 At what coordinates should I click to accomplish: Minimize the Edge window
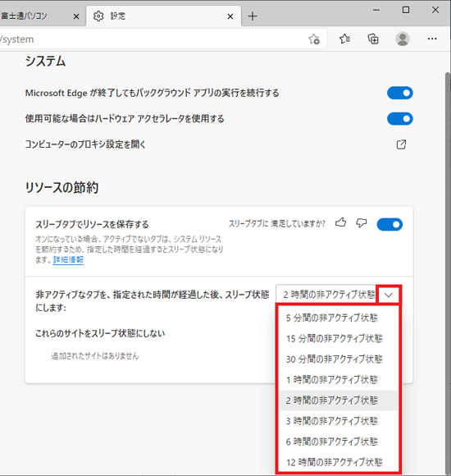pos(376,10)
